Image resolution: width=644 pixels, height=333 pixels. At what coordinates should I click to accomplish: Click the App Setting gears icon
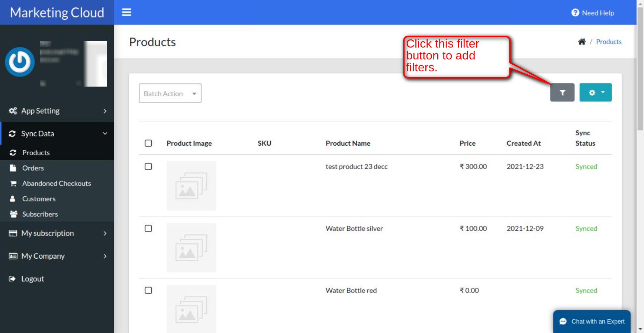pyautogui.click(x=13, y=111)
